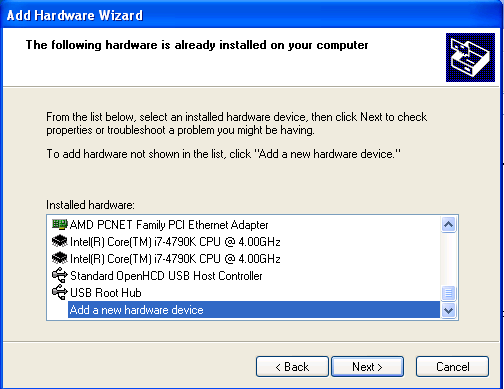504x389 pixels.
Task: Click the USB icon beside Standard OpenHCD Host Controller
Action: [x=60, y=275]
